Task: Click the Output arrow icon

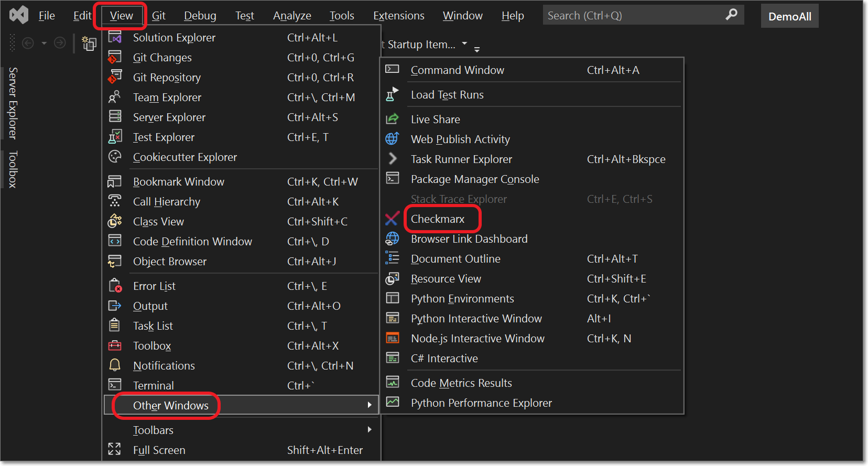Action: [x=115, y=306]
